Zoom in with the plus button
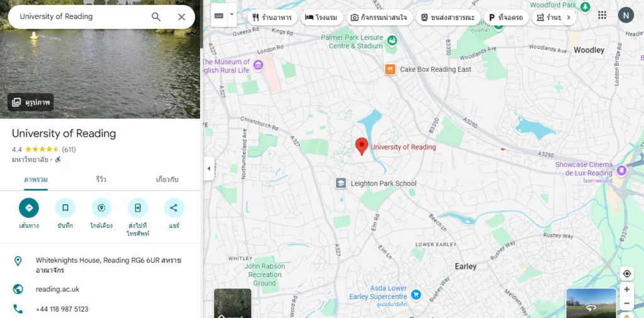 point(627,290)
